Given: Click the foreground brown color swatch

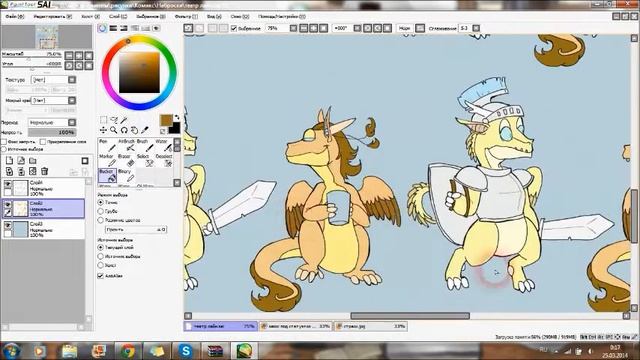Looking at the screenshot, I should 166,120.
